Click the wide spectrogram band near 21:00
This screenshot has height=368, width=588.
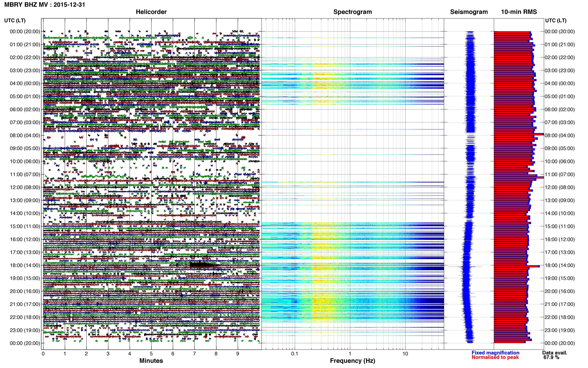pyautogui.click(x=352, y=301)
